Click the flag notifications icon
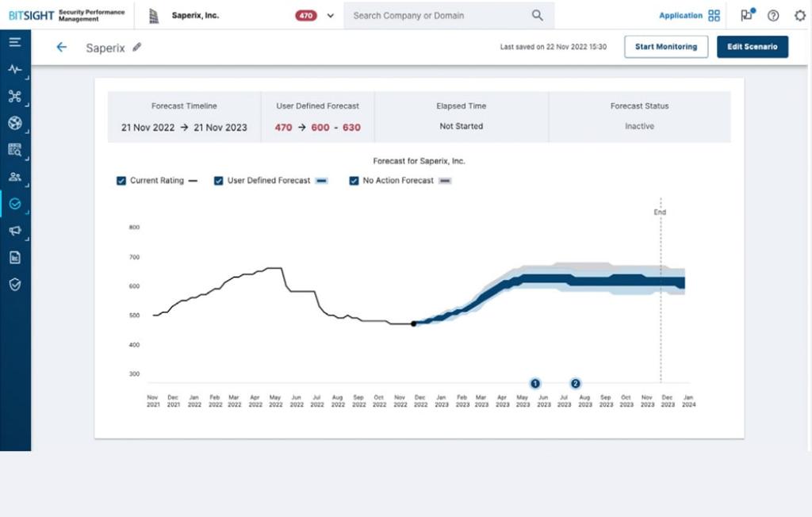 (x=745, y=14)
